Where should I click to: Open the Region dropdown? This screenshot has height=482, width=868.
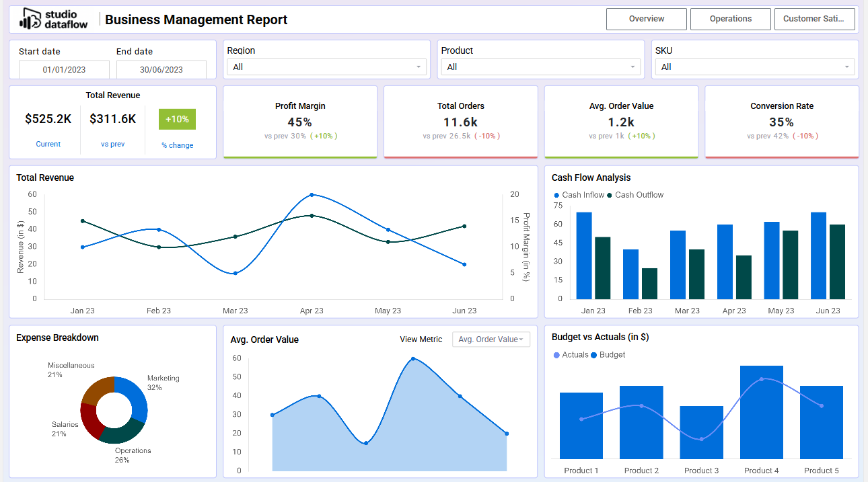coord(327,67)
